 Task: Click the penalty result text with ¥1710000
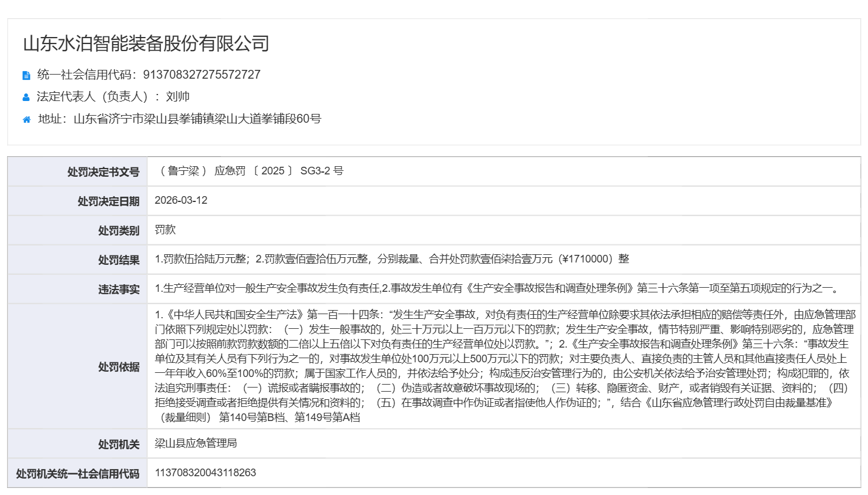(392, 259)
